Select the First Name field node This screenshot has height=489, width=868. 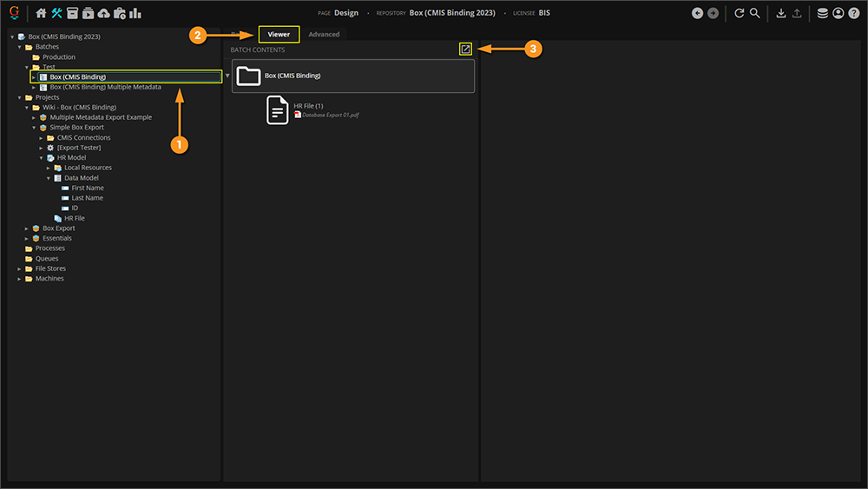click(88, 188)
